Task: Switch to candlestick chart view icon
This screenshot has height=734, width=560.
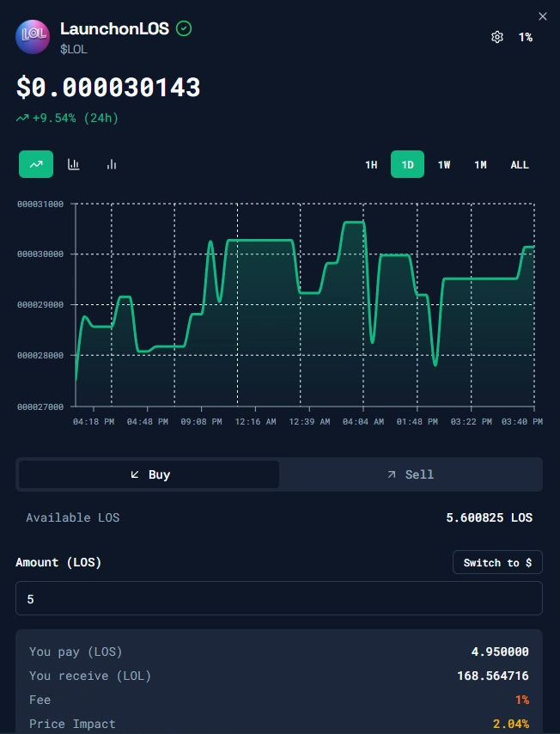Action: pos(74,164)
